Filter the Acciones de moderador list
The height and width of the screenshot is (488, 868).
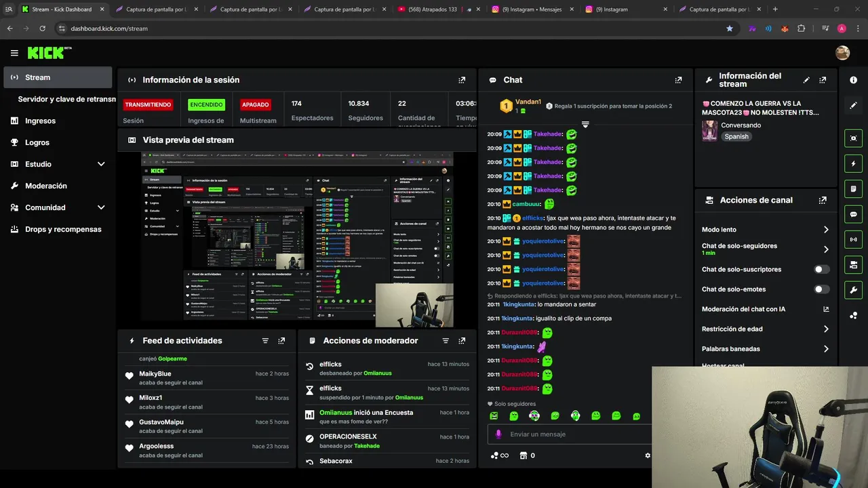(446, 341)
